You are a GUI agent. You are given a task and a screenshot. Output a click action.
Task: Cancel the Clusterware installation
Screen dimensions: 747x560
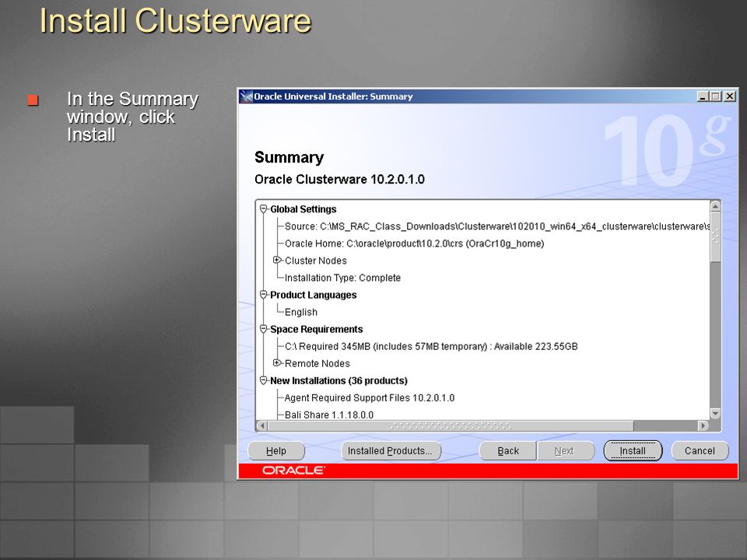pyautogui.click(x=700, y=450)
